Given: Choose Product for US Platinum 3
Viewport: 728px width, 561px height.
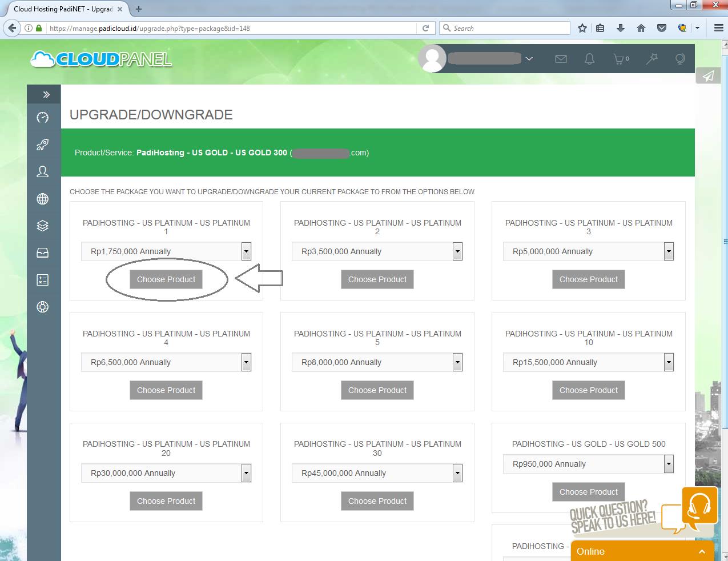Looking at the screenshot, I should [x=589, y=279].
